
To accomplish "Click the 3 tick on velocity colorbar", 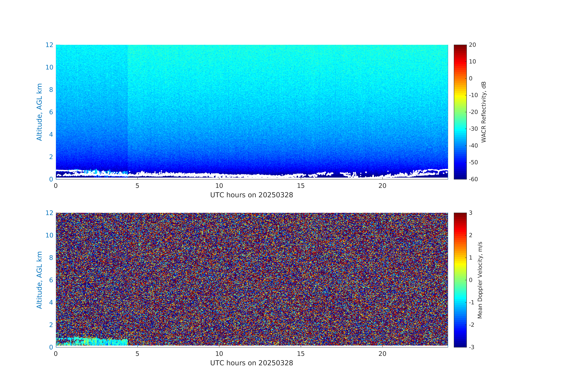I will pos(471,213).
